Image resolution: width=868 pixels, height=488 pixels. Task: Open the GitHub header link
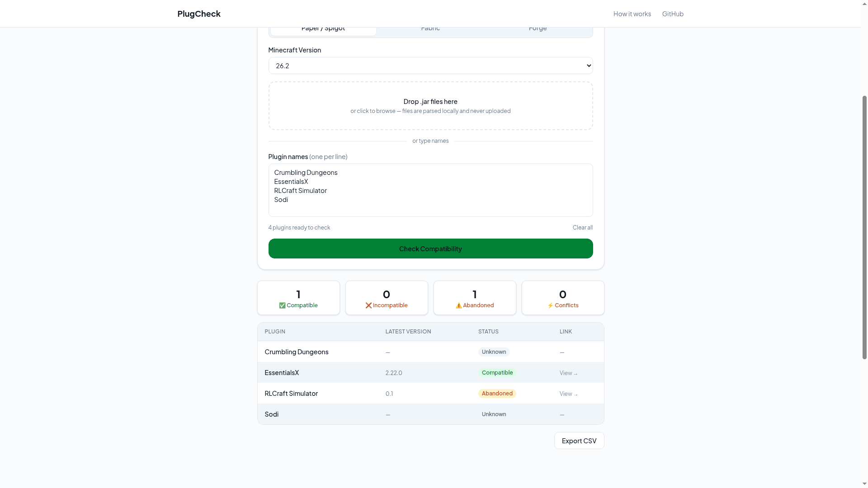[673, 14]
